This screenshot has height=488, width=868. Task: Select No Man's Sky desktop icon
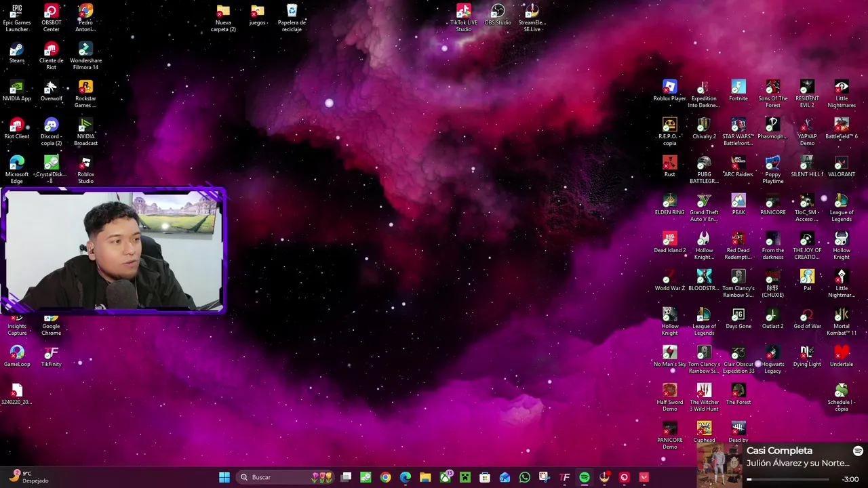[669, 356]
